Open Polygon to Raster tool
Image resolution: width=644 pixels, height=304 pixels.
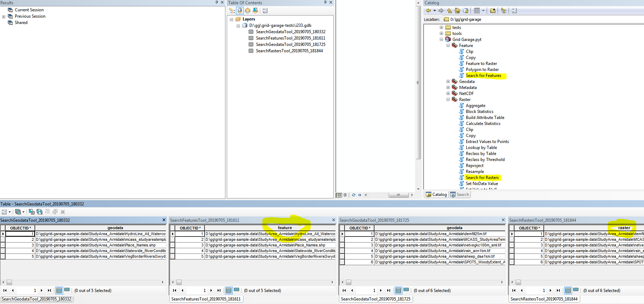(x=482, y=70)
